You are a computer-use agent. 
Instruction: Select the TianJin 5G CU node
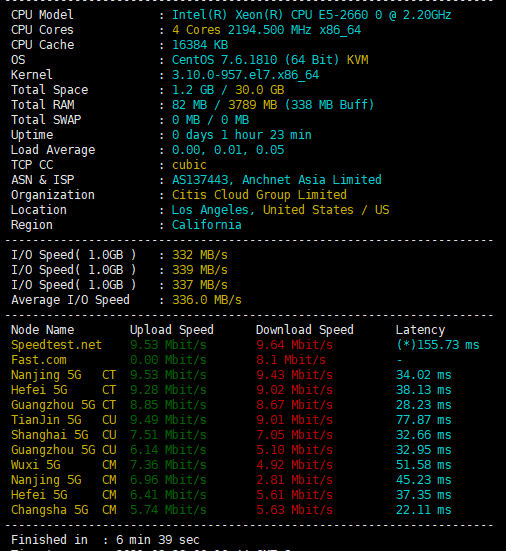[64, 420]
